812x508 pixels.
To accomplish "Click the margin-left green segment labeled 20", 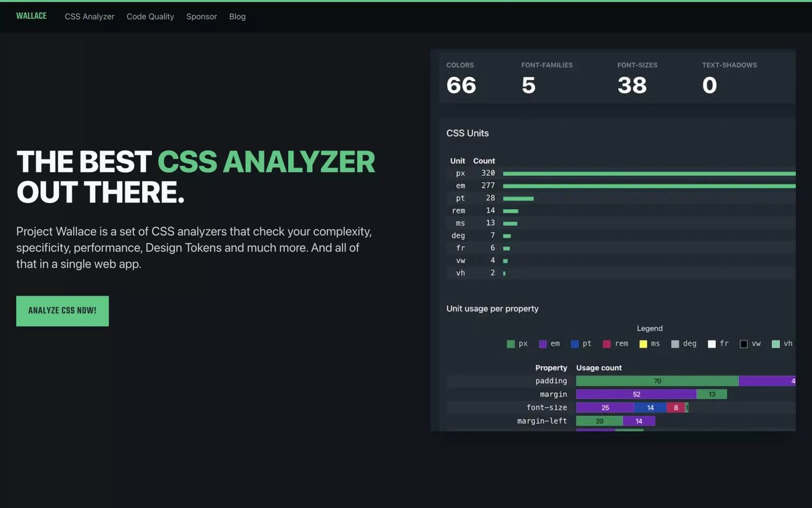I will coord(599,421).
